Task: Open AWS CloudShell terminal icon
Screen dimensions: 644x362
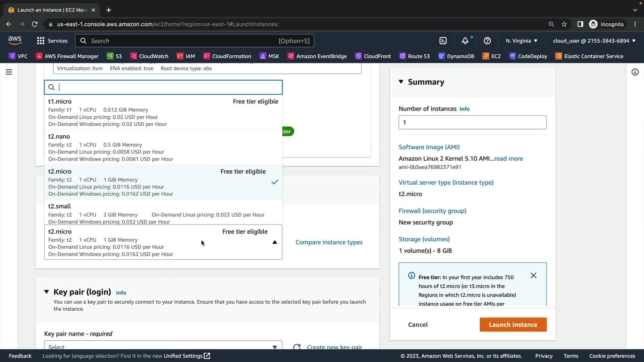Action: click(443, 41)
